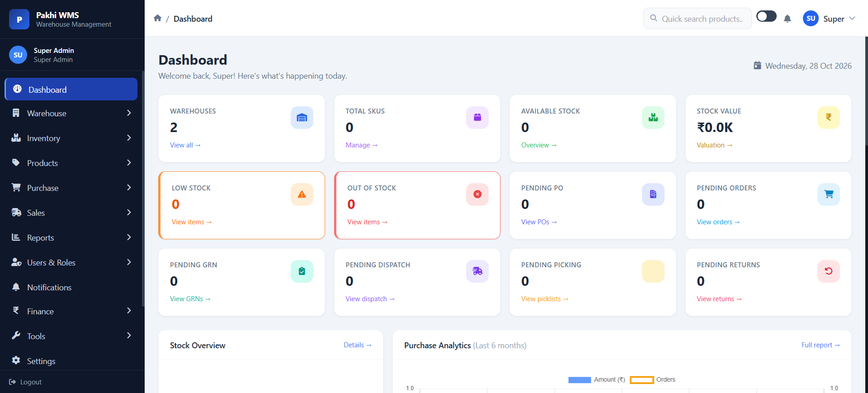The image size is (868, 393).
Task: Toggle the Amount (₹) chart legend
Action: (x=597, y=380)
